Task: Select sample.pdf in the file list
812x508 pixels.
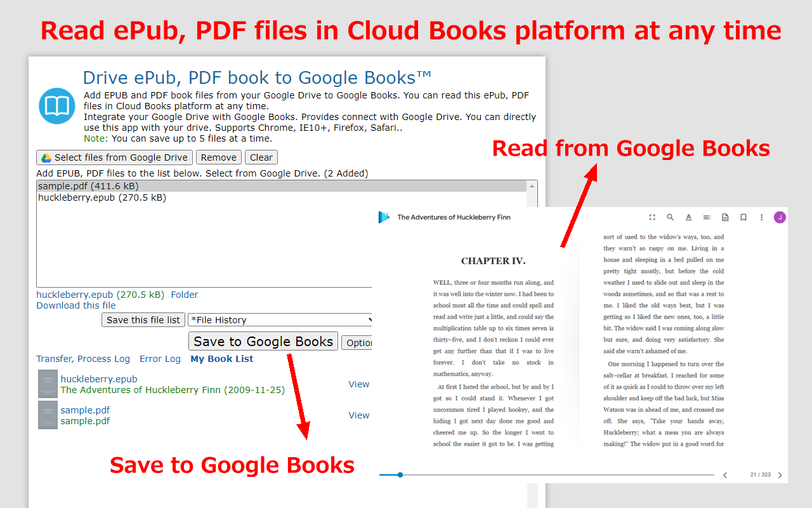Action: tap(282, 186)
